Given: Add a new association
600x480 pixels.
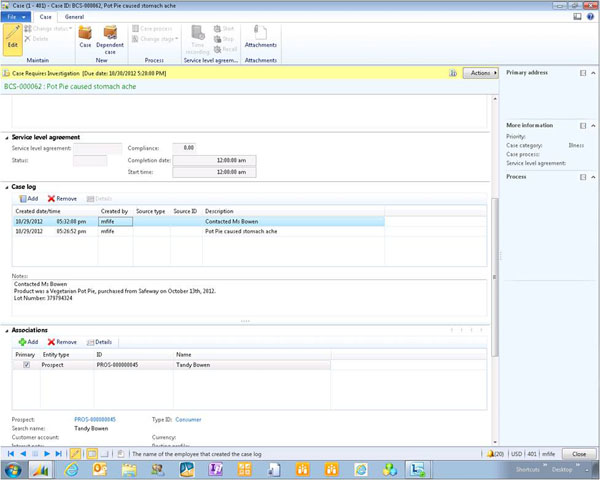Looking at the screenshot, I should coord(28,342).
